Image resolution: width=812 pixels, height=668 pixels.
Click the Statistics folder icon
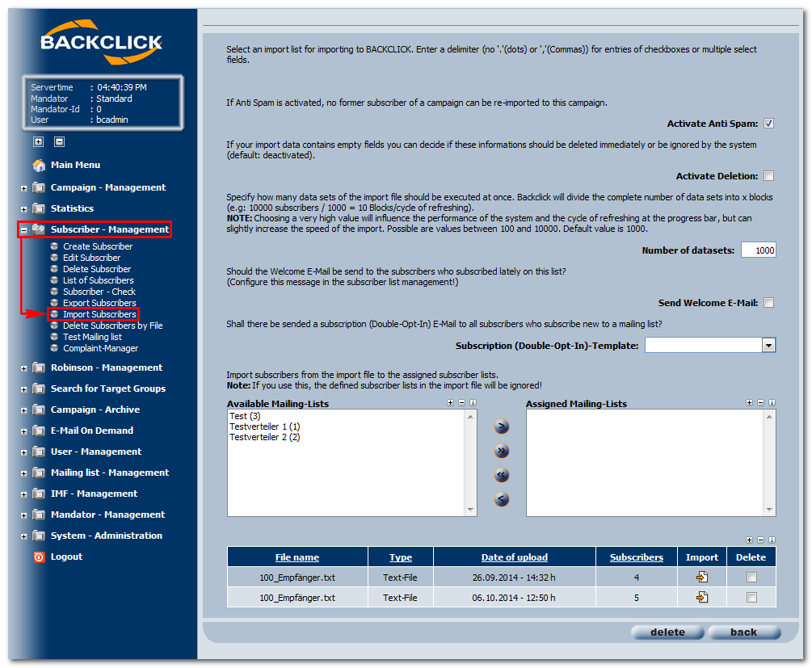click(x=39, y=208)
